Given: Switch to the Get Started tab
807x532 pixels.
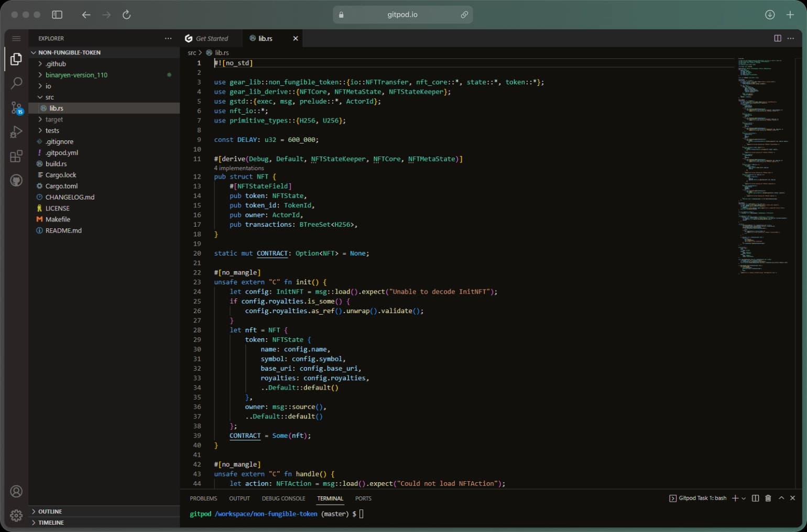Looking at the screenshot, I should 211,38.
